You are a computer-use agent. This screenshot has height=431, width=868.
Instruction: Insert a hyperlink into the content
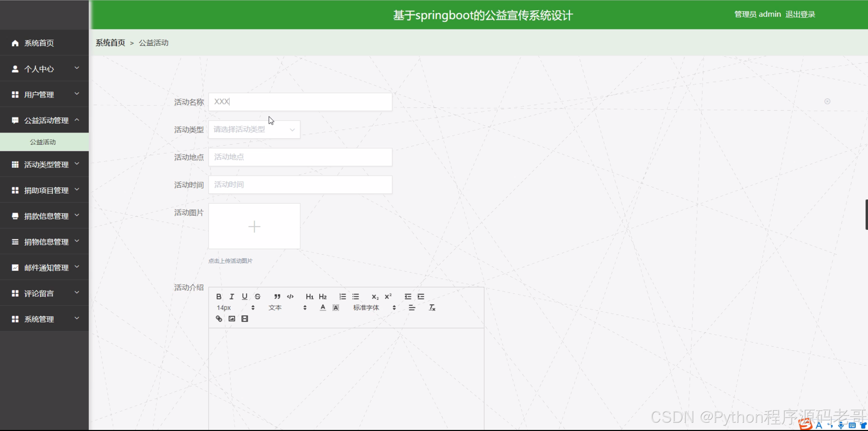[x=219, y=319]
